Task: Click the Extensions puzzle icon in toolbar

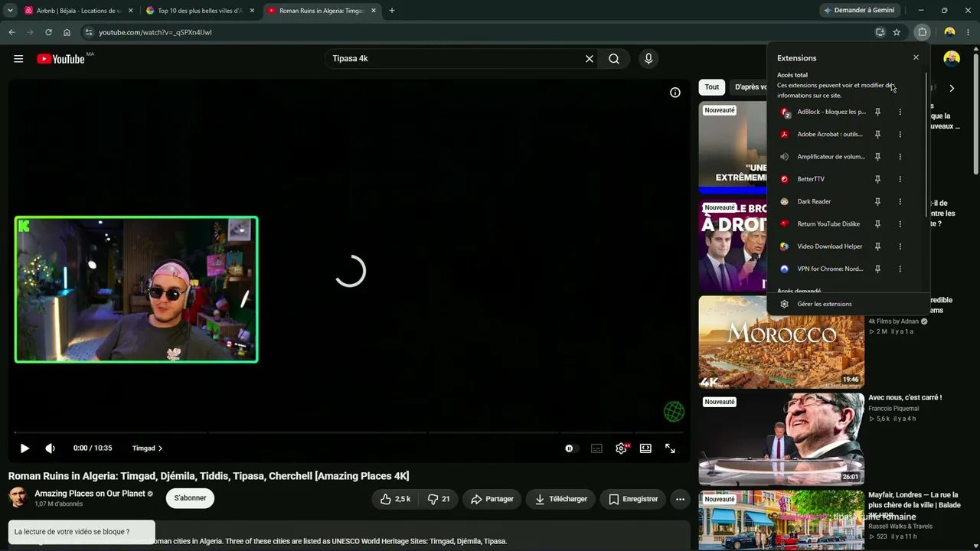Action: click(922, 32)
